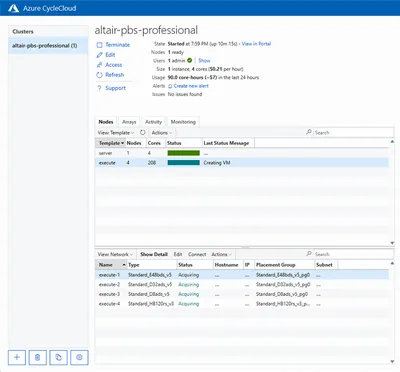The height and width of the screenshot is (372, 400).
Task: Click the Type column header
Action: tap(152, 265)
